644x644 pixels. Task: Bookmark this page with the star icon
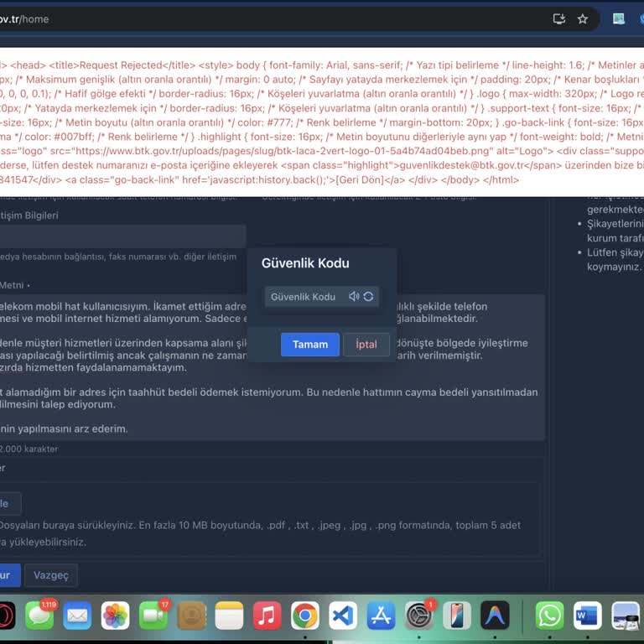point(583,19)
